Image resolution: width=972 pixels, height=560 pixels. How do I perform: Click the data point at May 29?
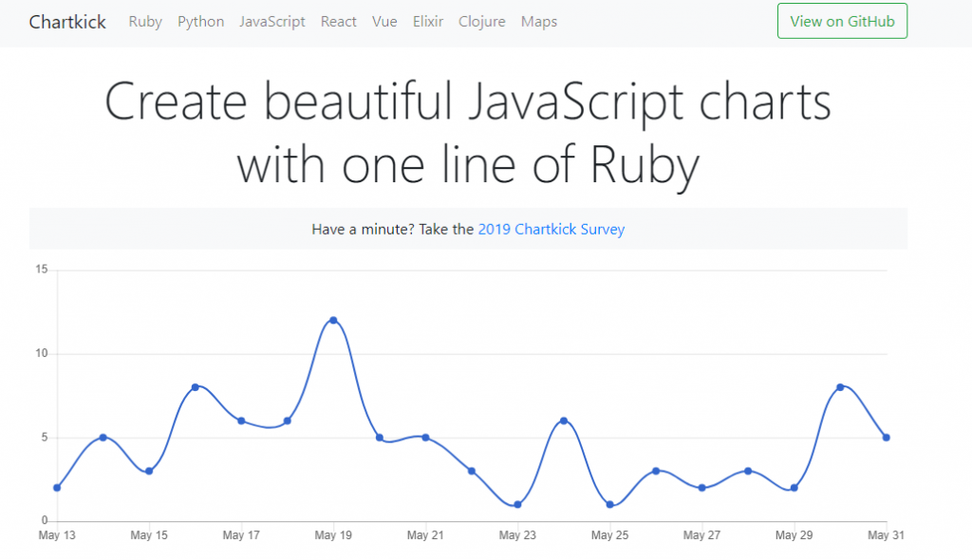pyautogui.click(x=794, y=488)
